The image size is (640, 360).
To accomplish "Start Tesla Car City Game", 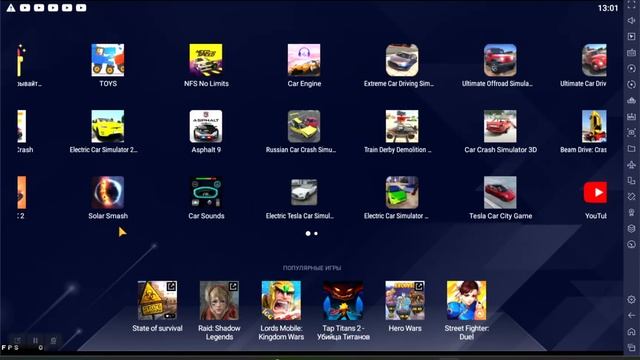I will coord(500,192).
